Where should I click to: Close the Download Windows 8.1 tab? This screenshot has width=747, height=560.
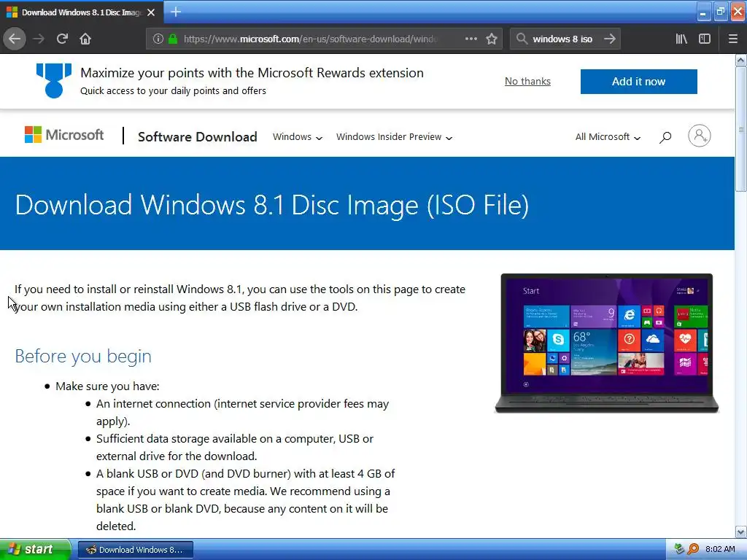click(151, 12)
